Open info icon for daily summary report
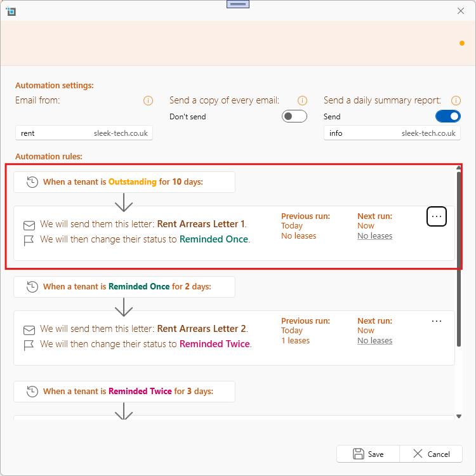Image resolution: width=476 pixels, height=476 pixels. click(456, 100)
